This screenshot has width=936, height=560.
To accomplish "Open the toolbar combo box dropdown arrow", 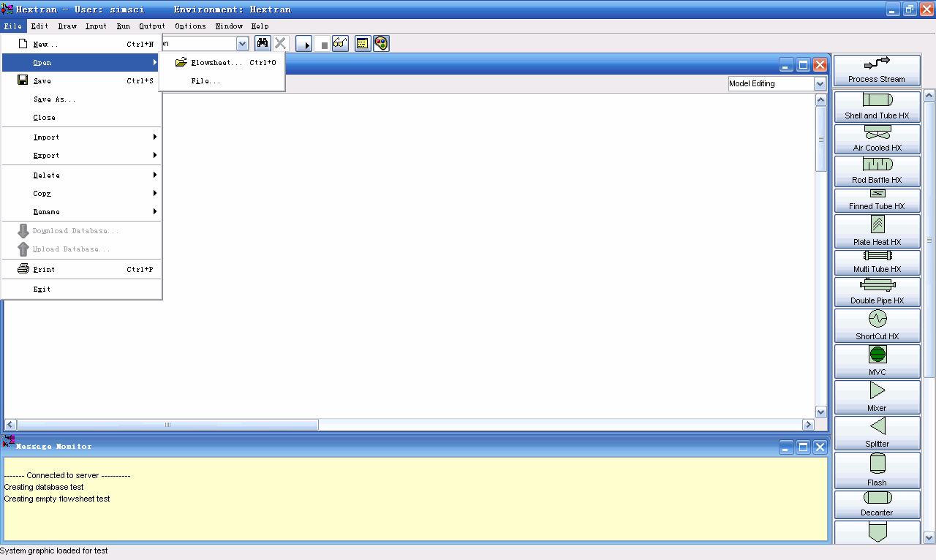I will click(x=242, y=44).
